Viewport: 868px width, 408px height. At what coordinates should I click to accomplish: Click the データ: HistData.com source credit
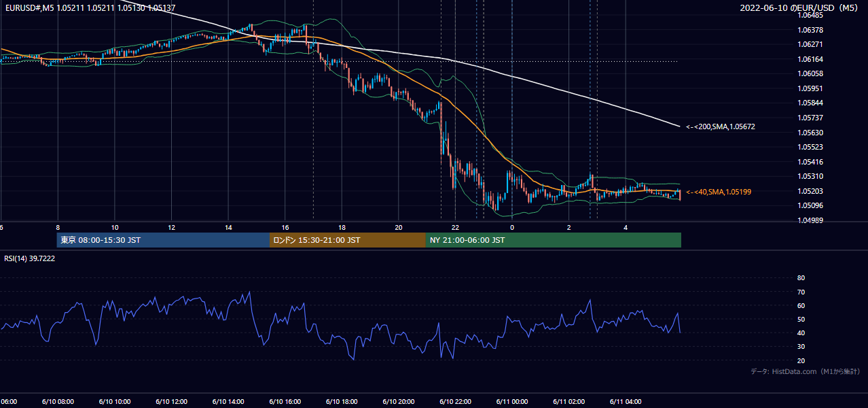(806, 372)
